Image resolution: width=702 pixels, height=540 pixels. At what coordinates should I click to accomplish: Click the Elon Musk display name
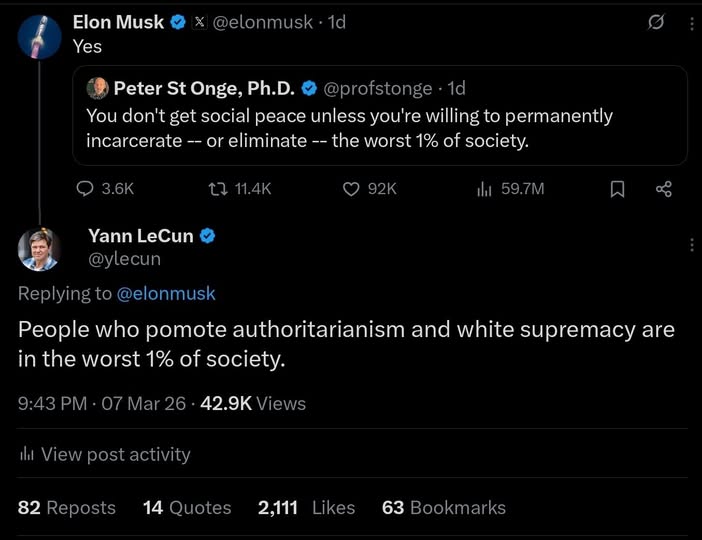click(x=118, y=22)
